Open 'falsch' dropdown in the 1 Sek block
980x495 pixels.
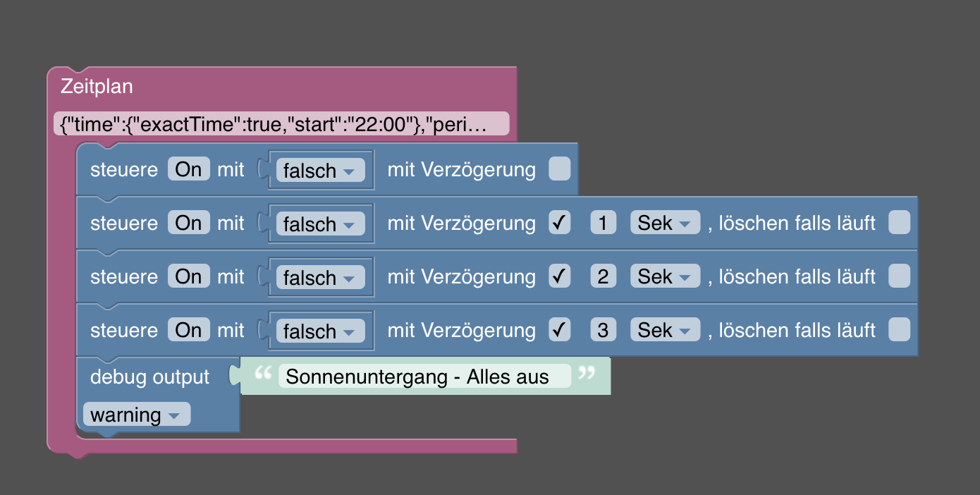(x=320, y=224)
